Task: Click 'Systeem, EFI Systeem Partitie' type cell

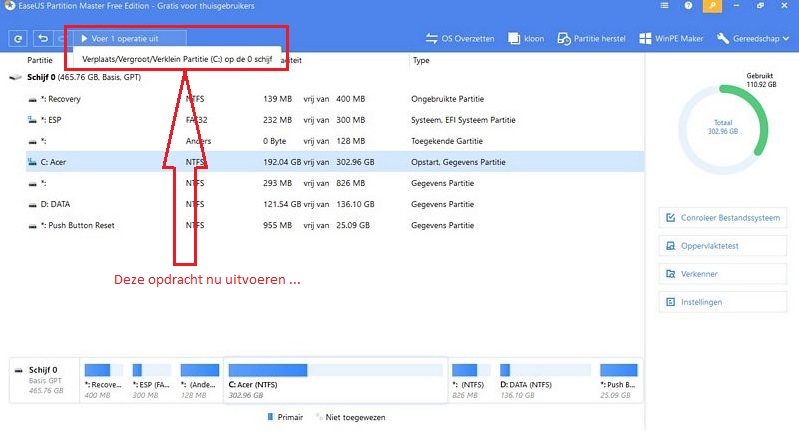Action: tap(463, 120)
